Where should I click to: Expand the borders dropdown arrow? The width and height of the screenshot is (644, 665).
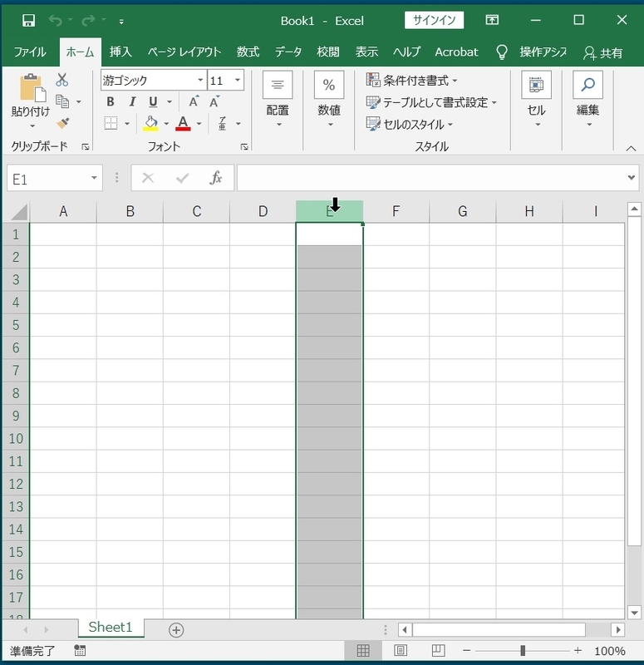click(127, 124)
